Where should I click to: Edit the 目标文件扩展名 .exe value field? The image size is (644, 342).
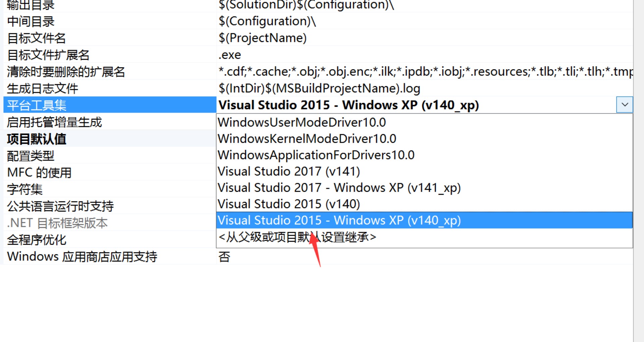click(x=230, y=55)
